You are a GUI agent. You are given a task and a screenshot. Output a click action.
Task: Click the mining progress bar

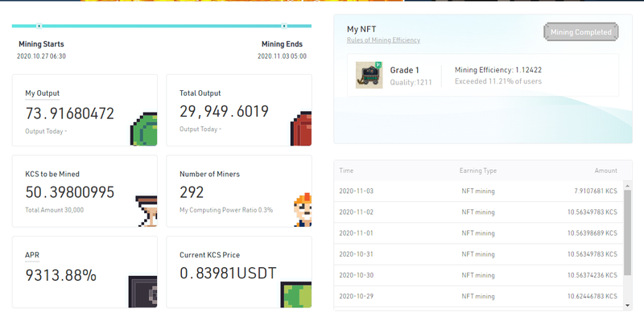click(x=162, y=26)
